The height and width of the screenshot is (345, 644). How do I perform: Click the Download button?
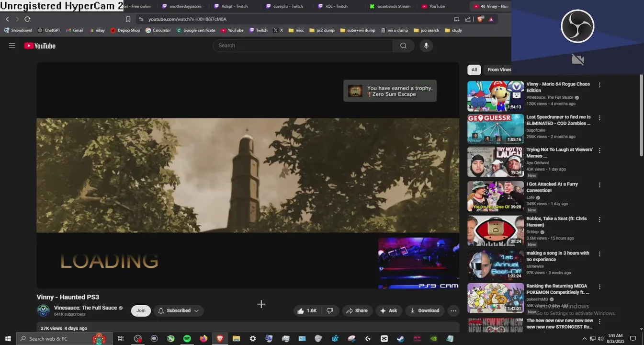[424, 310]
